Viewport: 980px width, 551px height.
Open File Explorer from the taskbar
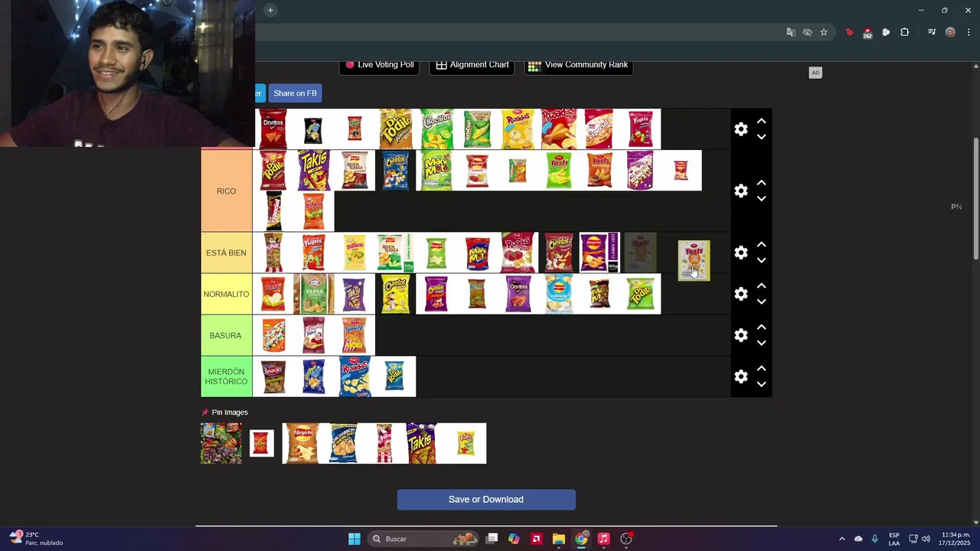click(559, 539)
